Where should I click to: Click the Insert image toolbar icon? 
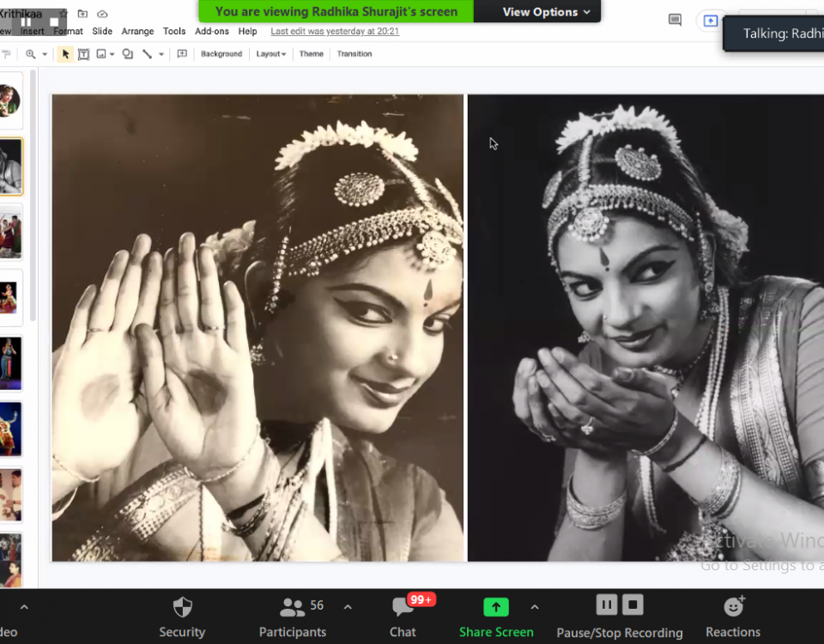point(101,54)
